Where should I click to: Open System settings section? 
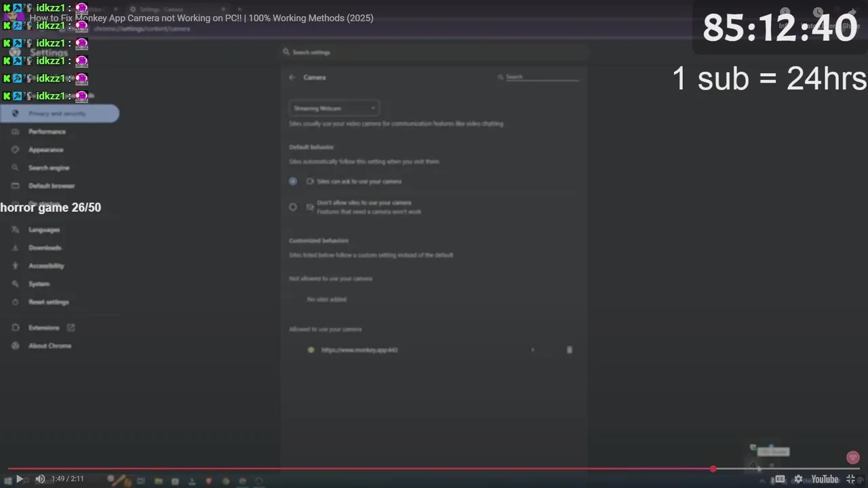[x=39, y=284]
